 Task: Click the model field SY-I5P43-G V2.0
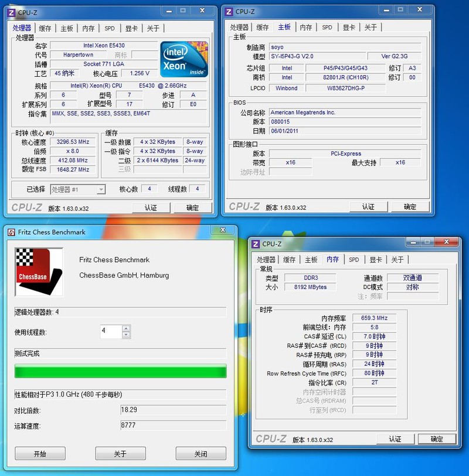tap(317, 56)
